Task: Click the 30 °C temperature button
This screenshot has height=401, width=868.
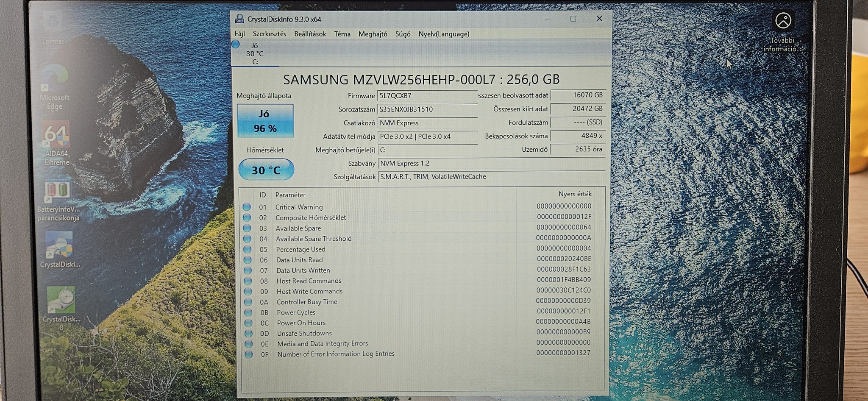Action: tap(266, 170)
